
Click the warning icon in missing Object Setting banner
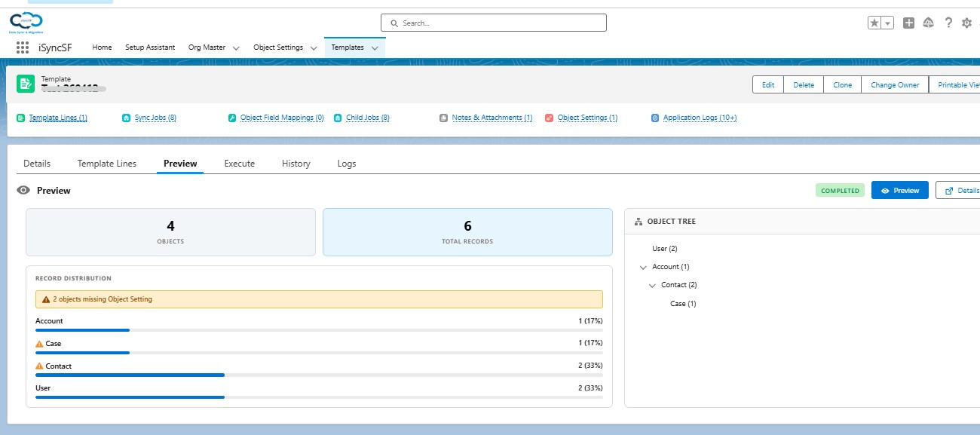(x=46, y=299)
